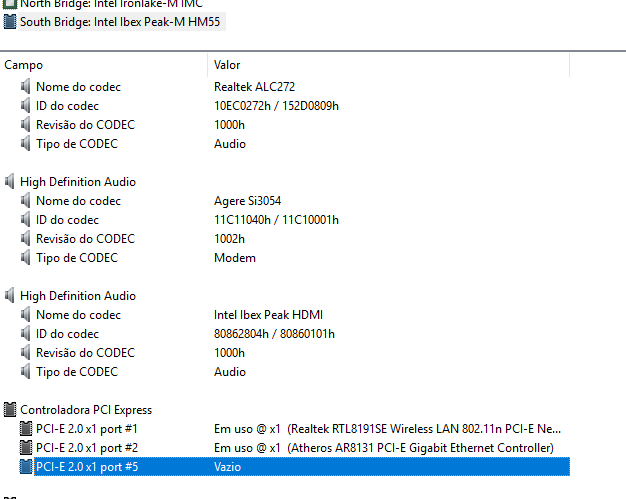Select the value Agere Si3054
Screen dimensions: 626x499
pyautogui.click(x=247, y=201)
